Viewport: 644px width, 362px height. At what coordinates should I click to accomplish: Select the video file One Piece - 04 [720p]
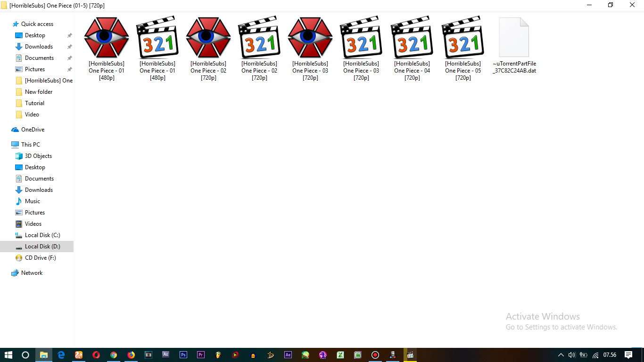(412, 49)
